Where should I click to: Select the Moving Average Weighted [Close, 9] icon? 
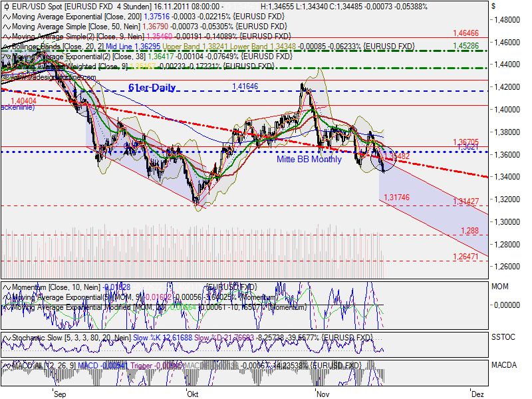point(6,66)
